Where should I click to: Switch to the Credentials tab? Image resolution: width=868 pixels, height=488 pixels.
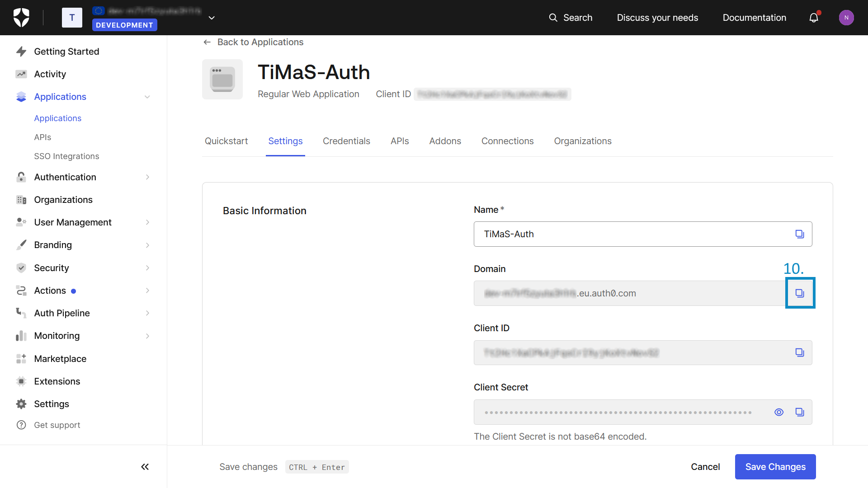(346, 141)
